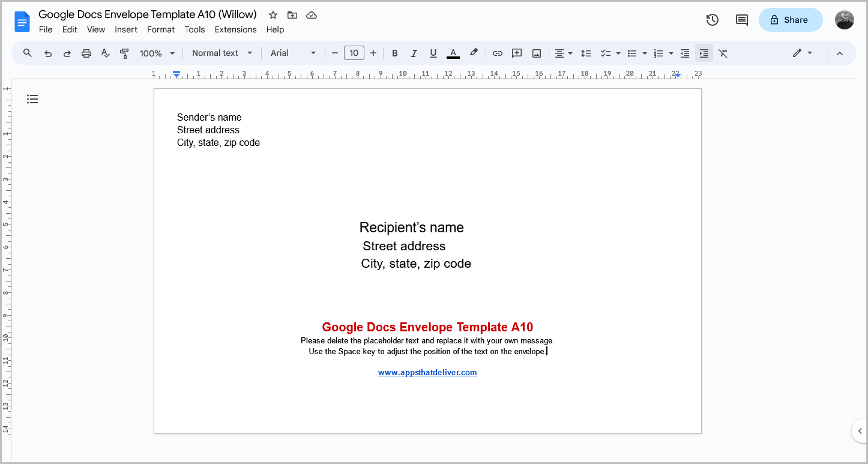Add a comment from the toolbar
Viewport: 868px width, 464px height.
(516, 53)
